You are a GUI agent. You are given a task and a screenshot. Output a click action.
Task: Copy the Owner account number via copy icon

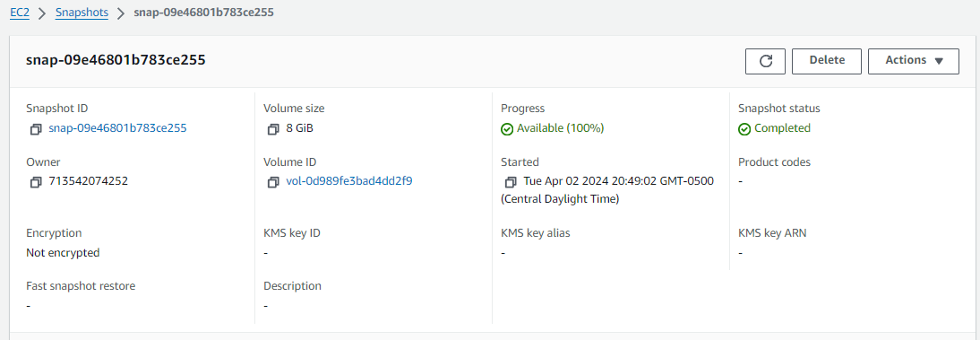click(x=36, y=182)
